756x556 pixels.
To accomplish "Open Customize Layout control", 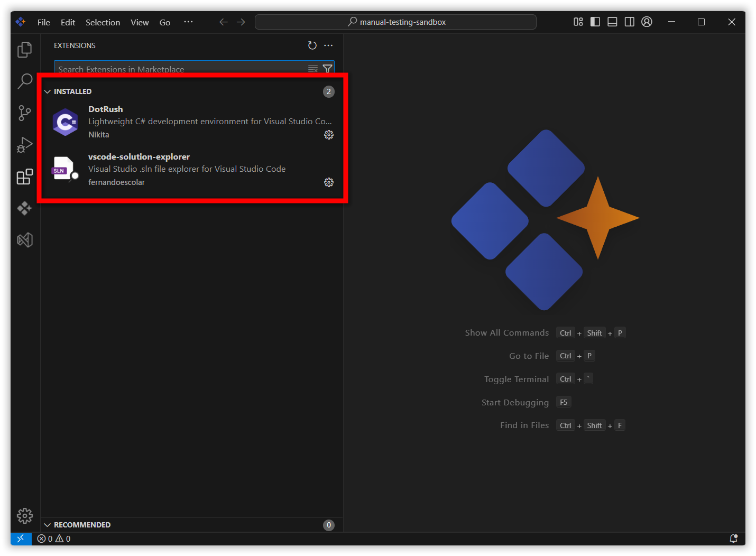I will (x=578, y=22).
